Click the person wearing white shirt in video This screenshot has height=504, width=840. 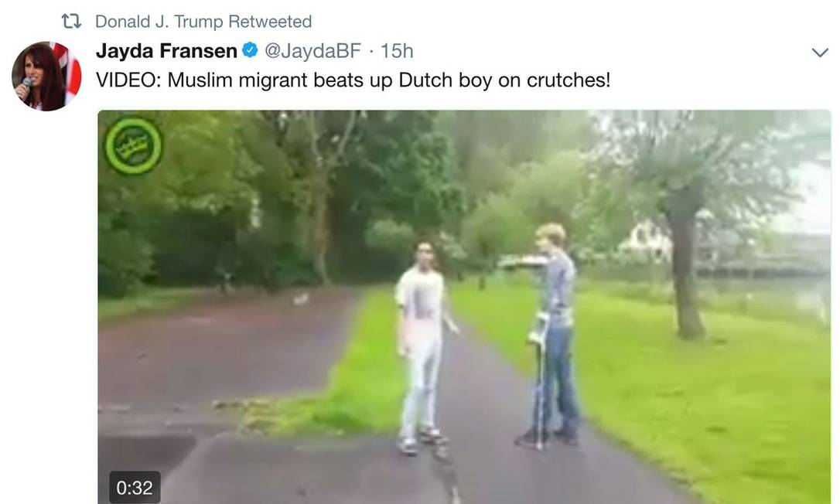coord(425,348)
